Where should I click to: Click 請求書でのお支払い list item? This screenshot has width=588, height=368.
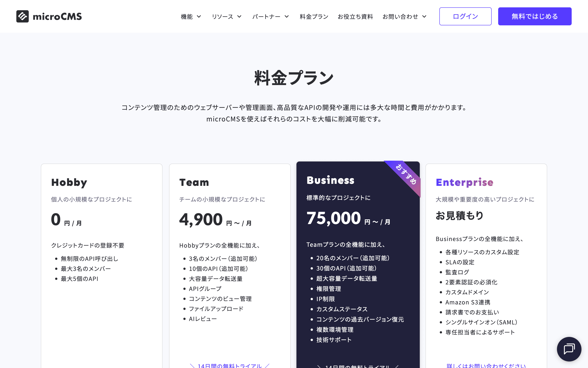pyautogui.click(x=472, y=312)
